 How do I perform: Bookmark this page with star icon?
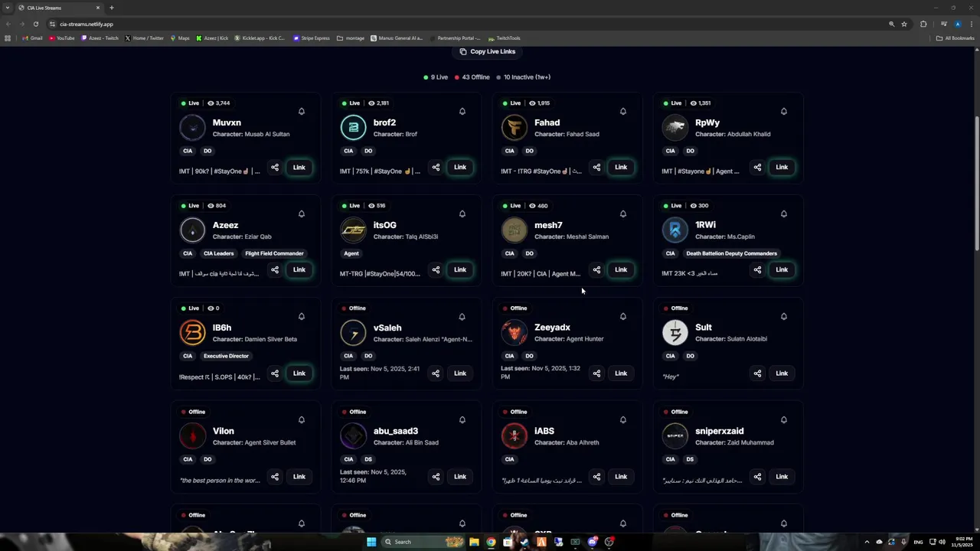point(904,24)
